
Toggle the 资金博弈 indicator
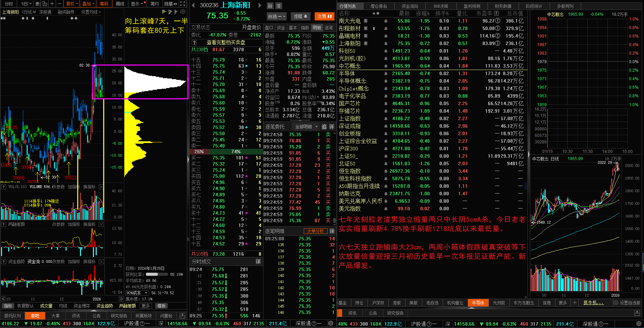point(82,306)
